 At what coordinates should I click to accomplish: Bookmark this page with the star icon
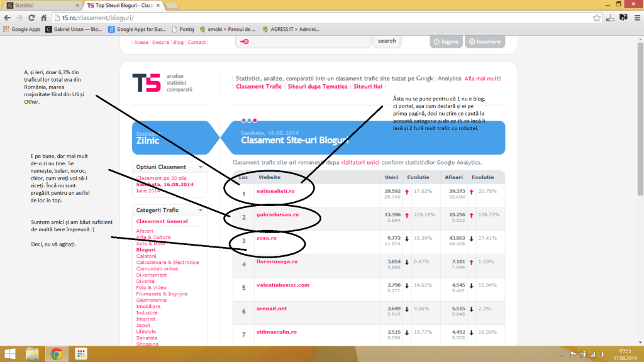coord(597,18)
